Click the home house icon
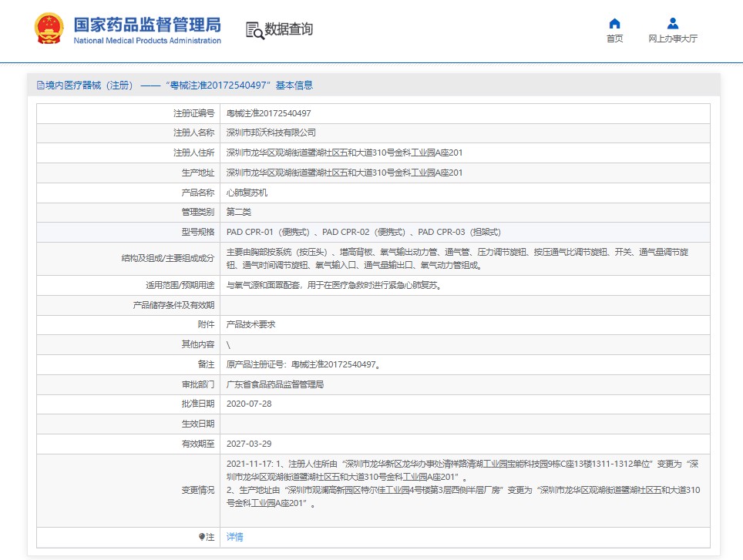 [614, 23]
